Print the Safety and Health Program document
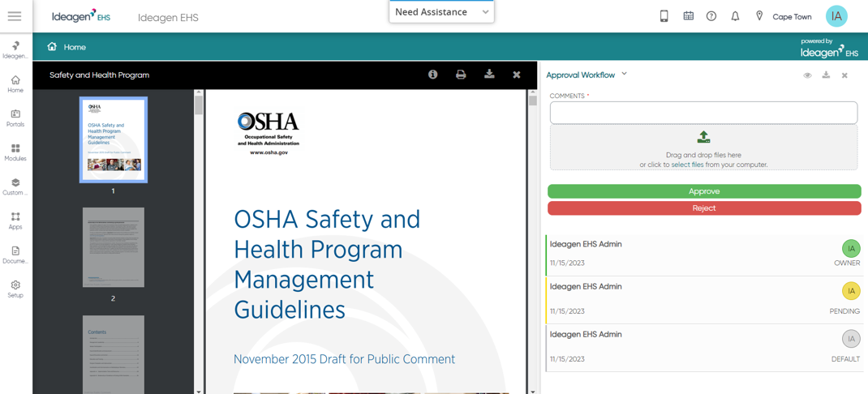The width and height of the screenshot is (868, 394). (461, 75)
